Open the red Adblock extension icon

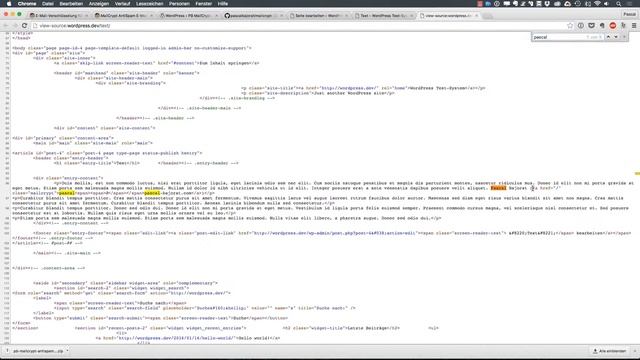(x=613, y=26)
